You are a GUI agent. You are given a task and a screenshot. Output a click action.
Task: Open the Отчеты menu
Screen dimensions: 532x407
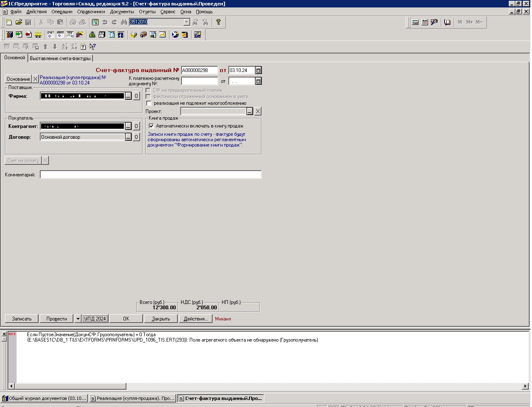click(147, 12)
